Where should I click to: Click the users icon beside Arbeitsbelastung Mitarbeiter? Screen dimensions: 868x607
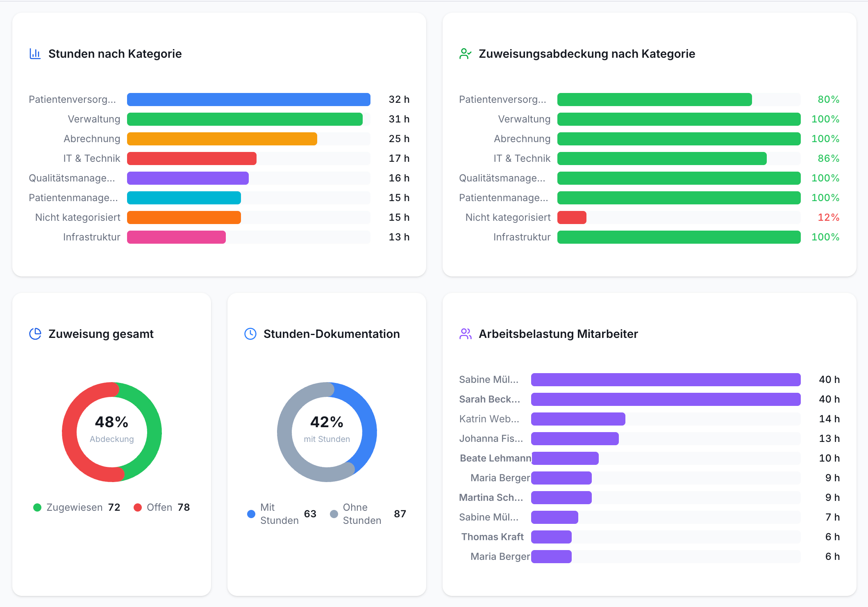[x=466, y=334]
